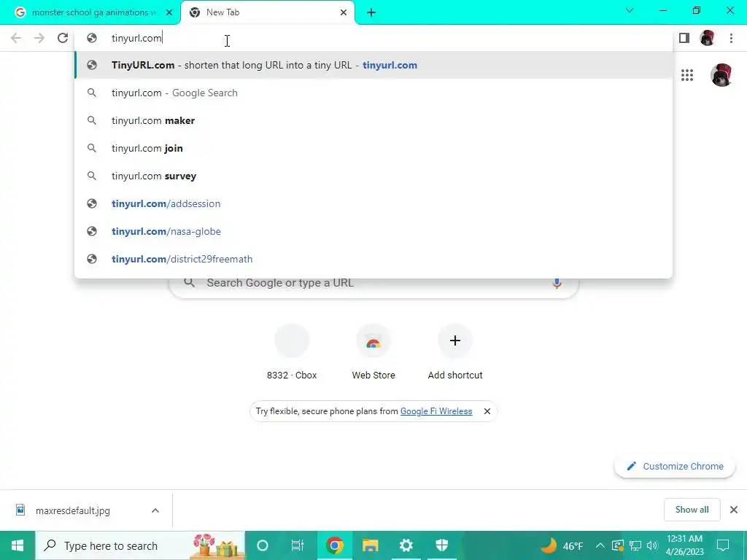Click the 46°F weather widget
The width and height of the screenshot is (747, 560).
[562, 545]
